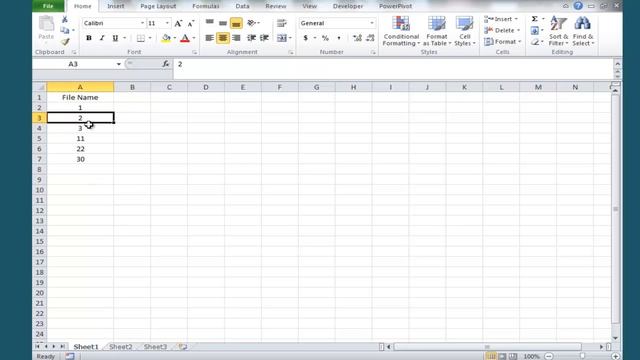Open Cell Styles gallery
Image resolution: width=640 pixels, height=360 pixels.
[464, 31]
